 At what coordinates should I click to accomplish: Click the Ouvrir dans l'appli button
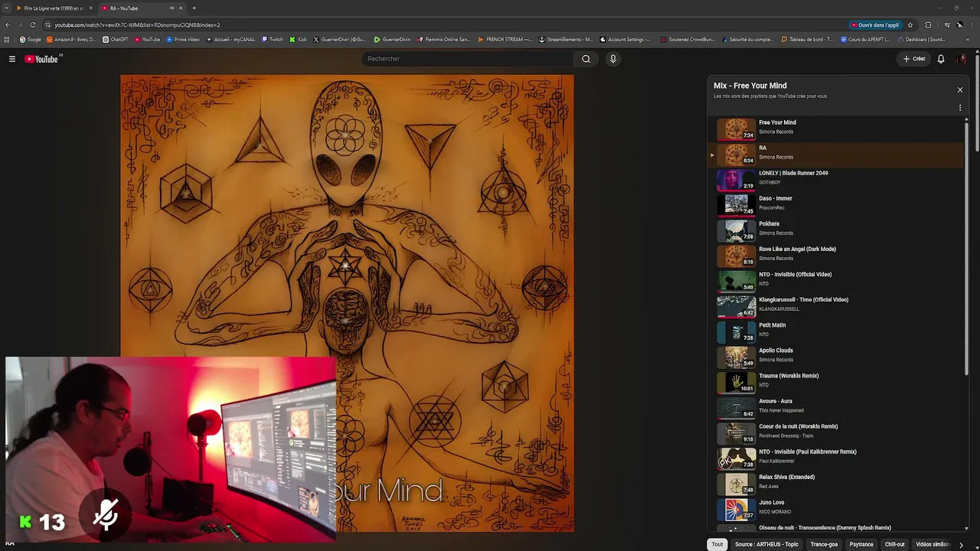877,24
